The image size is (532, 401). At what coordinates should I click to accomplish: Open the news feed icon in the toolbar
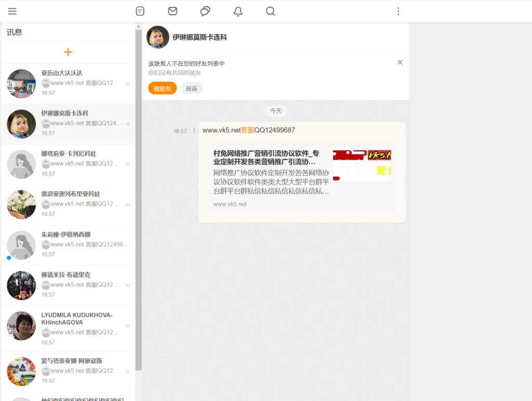(x=140, y=11)
